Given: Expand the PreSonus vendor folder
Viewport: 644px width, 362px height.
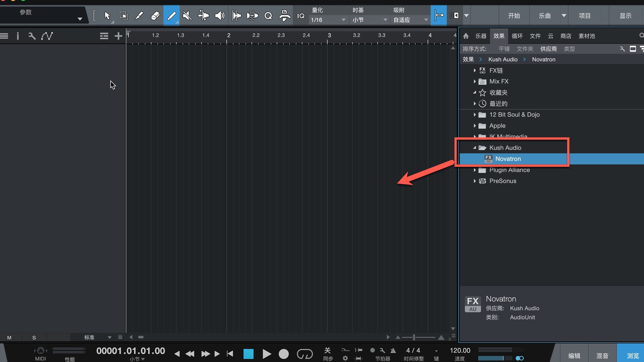Looking at the screenshot, I should click(475, 181).
